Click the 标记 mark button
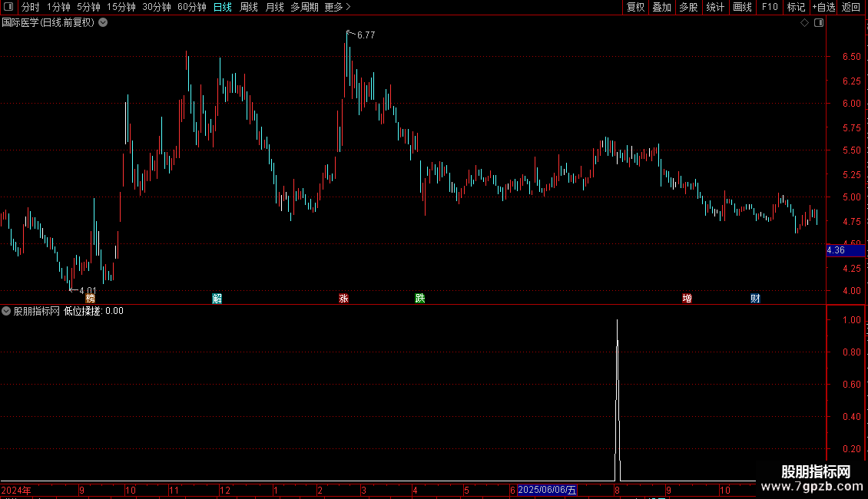 pos(796,7)
